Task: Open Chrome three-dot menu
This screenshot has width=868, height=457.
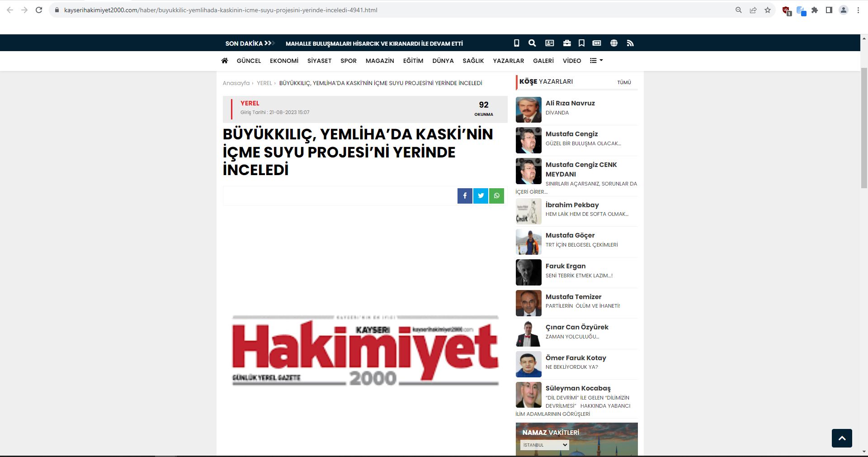Action: click(858, 10)
